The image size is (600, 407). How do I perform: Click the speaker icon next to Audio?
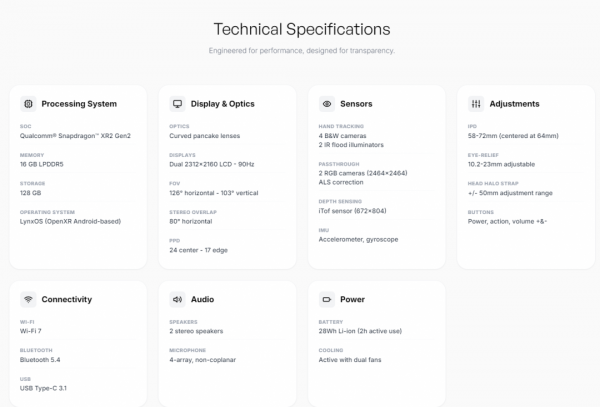coord(177,299)
